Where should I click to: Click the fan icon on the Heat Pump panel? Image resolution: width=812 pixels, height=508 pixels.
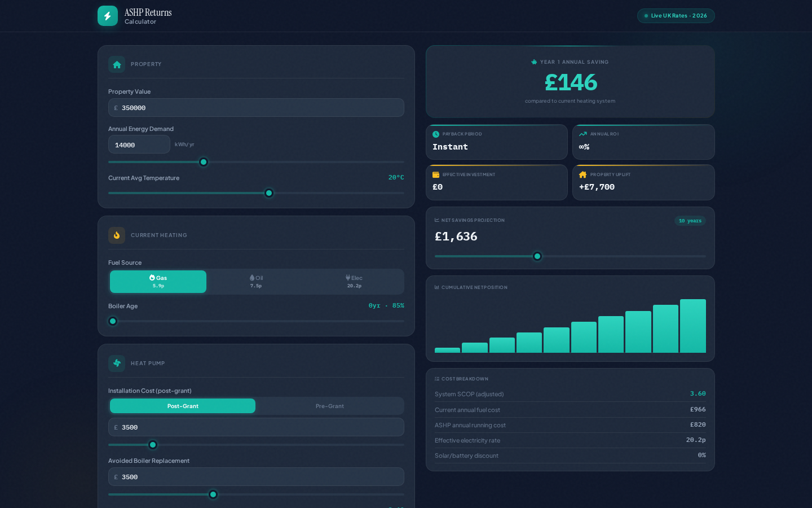point(117,364)
